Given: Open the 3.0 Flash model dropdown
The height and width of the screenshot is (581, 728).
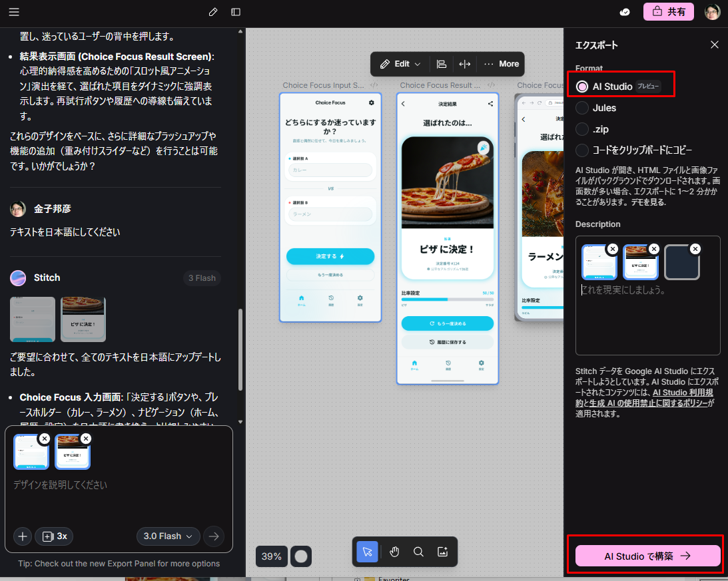Looking at the screenshot, I should coord(168,536).
